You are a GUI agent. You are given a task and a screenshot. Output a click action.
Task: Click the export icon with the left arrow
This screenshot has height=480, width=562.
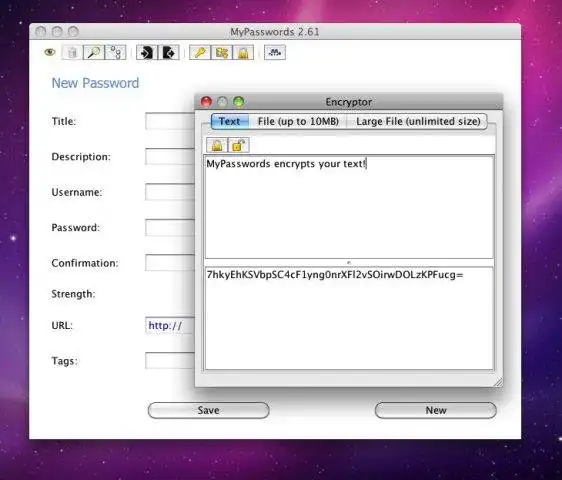point(169,53)
